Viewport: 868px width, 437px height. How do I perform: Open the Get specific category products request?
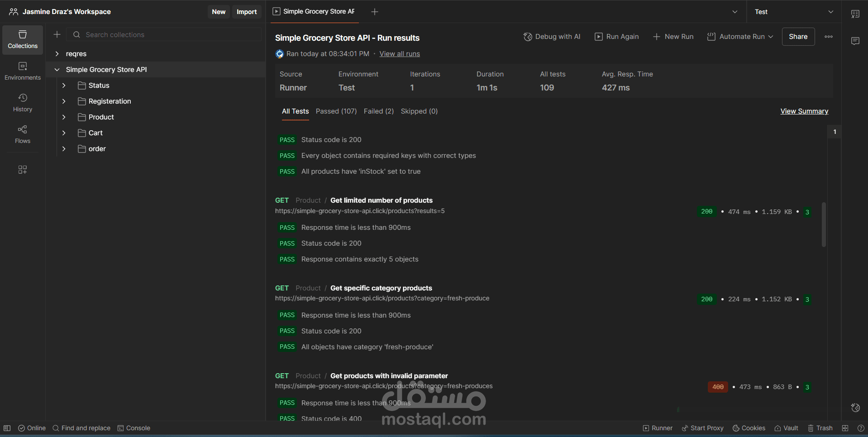click(x=381, y=288)
